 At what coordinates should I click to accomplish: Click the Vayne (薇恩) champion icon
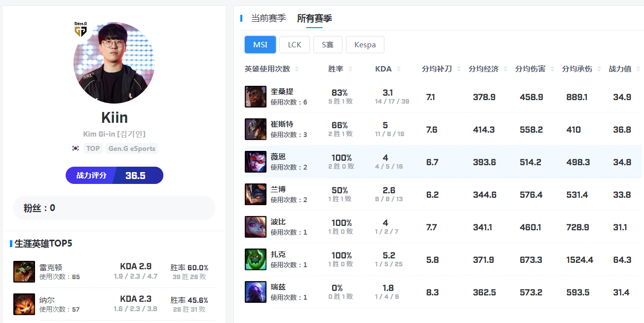pyautogui.click(x=256, y=162)
